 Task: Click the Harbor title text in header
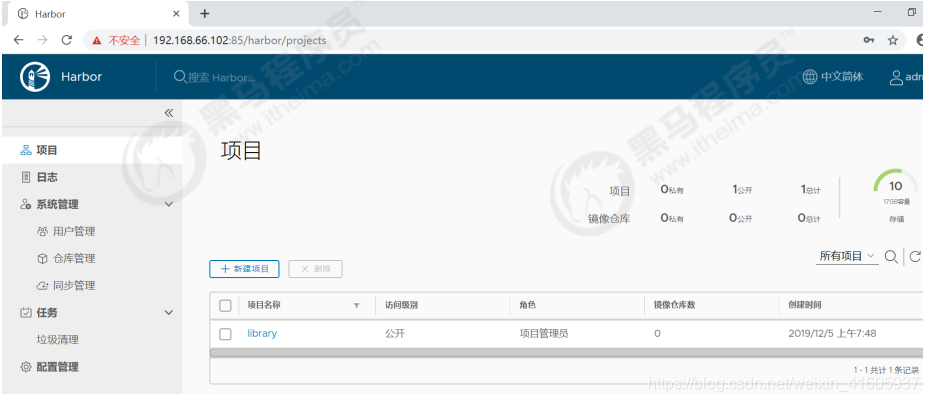pyautogui.click(x=81, y=77)
